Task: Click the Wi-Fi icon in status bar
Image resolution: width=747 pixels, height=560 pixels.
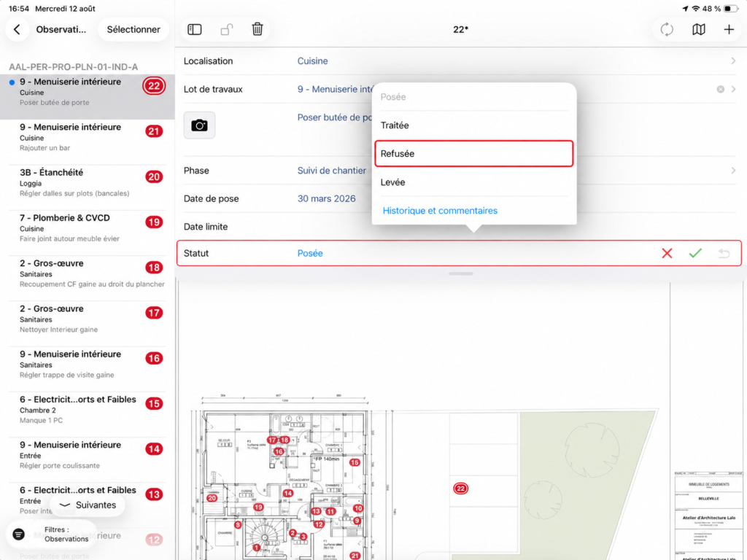Action: click(x=696, y=9)
